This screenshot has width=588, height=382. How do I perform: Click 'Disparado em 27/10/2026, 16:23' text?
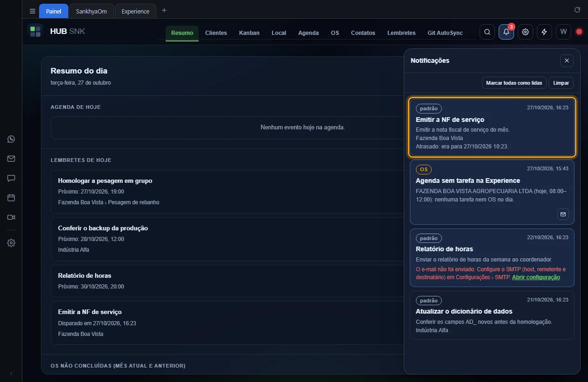(97, 323)
